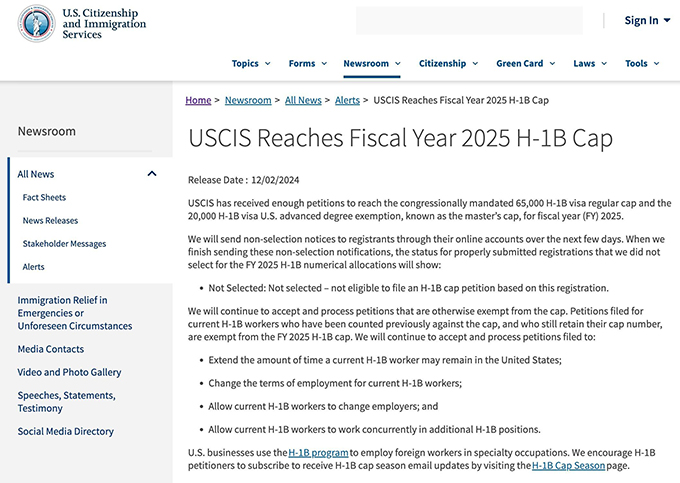Click the page title USCIS Reaches Fiscal Year 2025 H-1B Cap

400,138
